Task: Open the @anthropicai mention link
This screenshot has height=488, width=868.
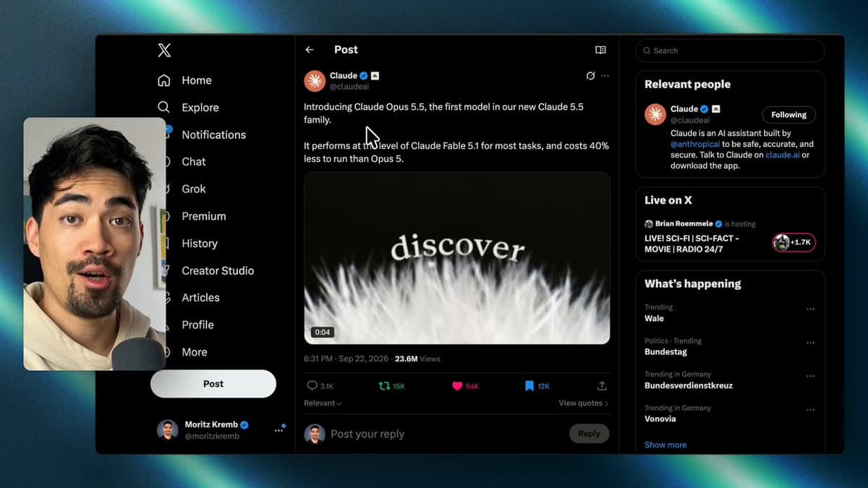Action: click(x=694, y=145)
